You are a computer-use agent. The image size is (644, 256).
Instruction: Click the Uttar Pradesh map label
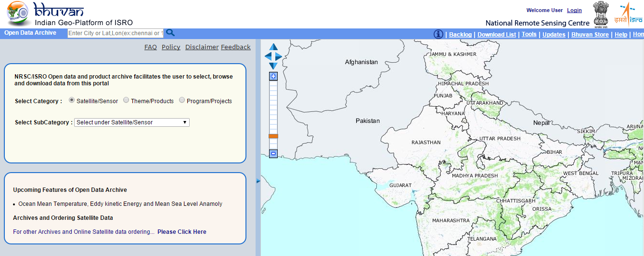(500, 139)
